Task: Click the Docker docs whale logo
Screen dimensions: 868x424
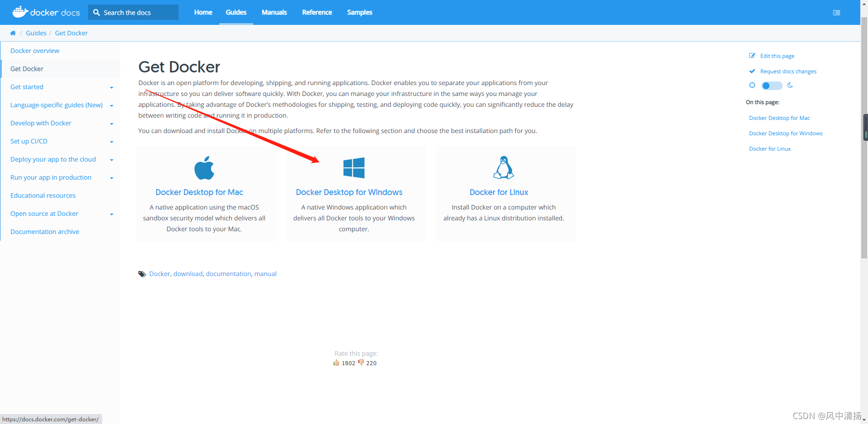Action: (x=20, y=12)
